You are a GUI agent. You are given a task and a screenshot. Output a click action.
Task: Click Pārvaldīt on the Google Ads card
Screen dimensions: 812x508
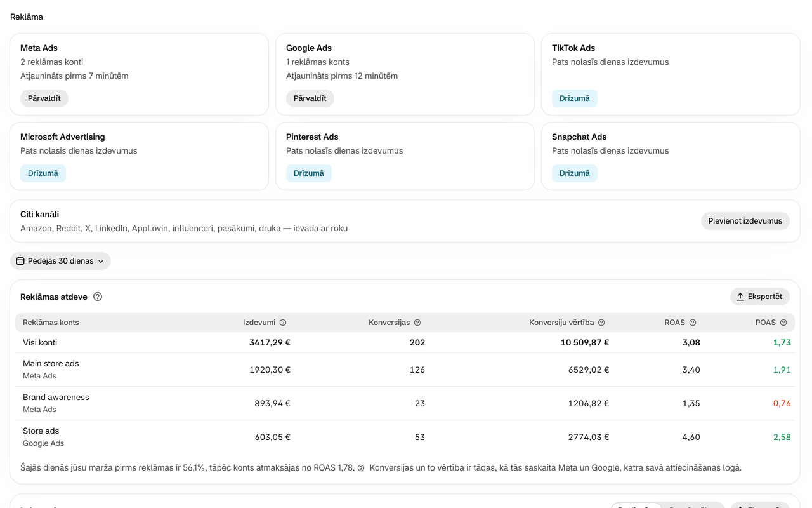point(310,98)
